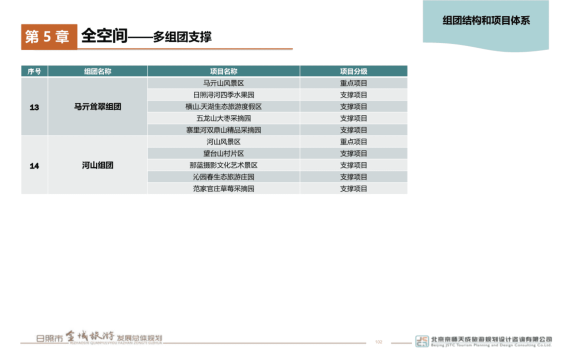Click '支撑项目' in the 沁园春生态旅游庄园 row

point(353,177)
